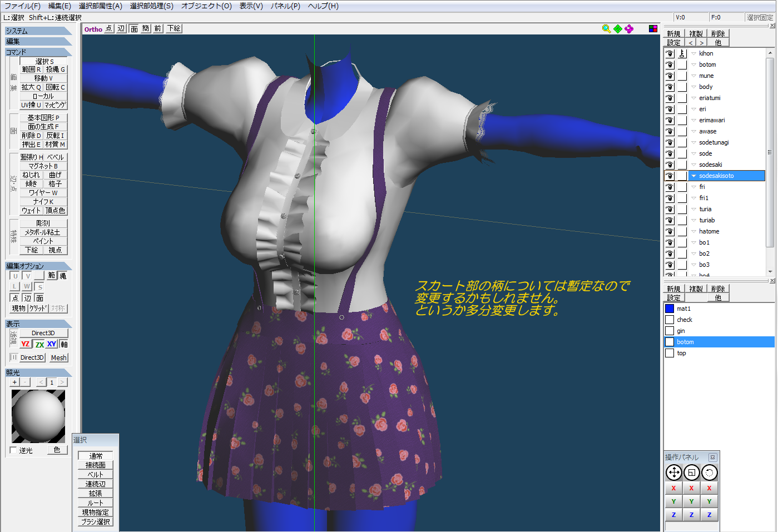Select the body object in the list
This screenshot has width=778, height=532.
(x=706, y=87)
